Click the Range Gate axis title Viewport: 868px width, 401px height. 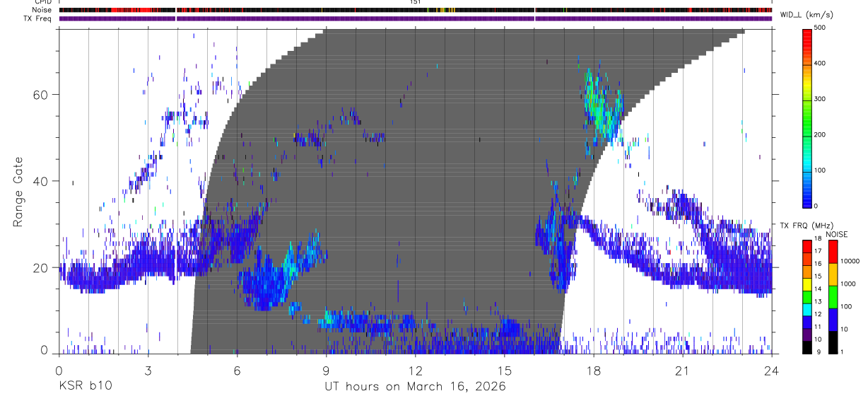pos(18,192)
